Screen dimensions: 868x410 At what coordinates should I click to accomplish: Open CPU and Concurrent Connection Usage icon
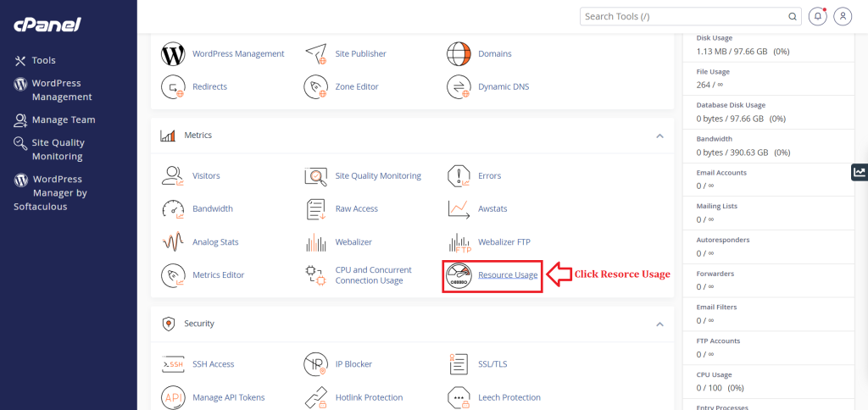pos(316,275)
